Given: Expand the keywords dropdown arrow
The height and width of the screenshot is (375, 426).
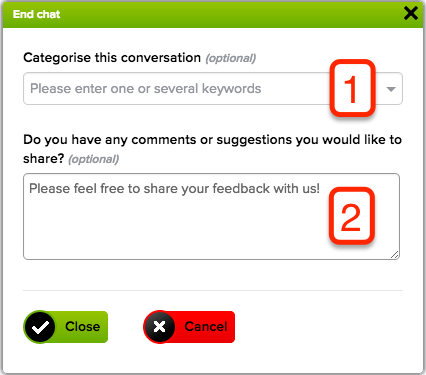Looking at the screenshot, I should [391, 89].
